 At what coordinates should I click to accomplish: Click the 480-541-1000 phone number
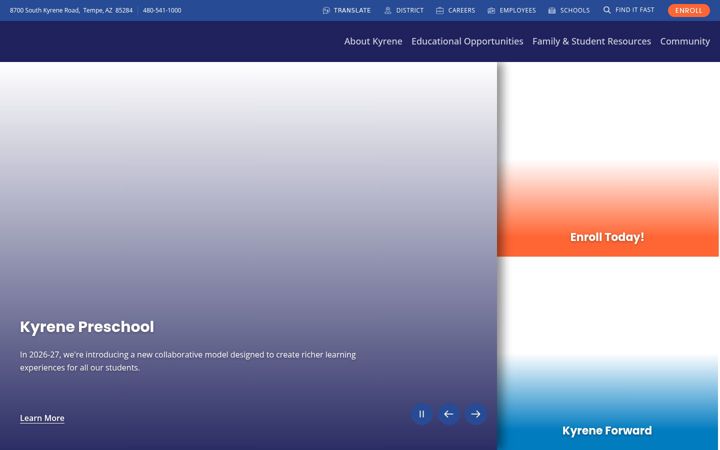(162, 10)
